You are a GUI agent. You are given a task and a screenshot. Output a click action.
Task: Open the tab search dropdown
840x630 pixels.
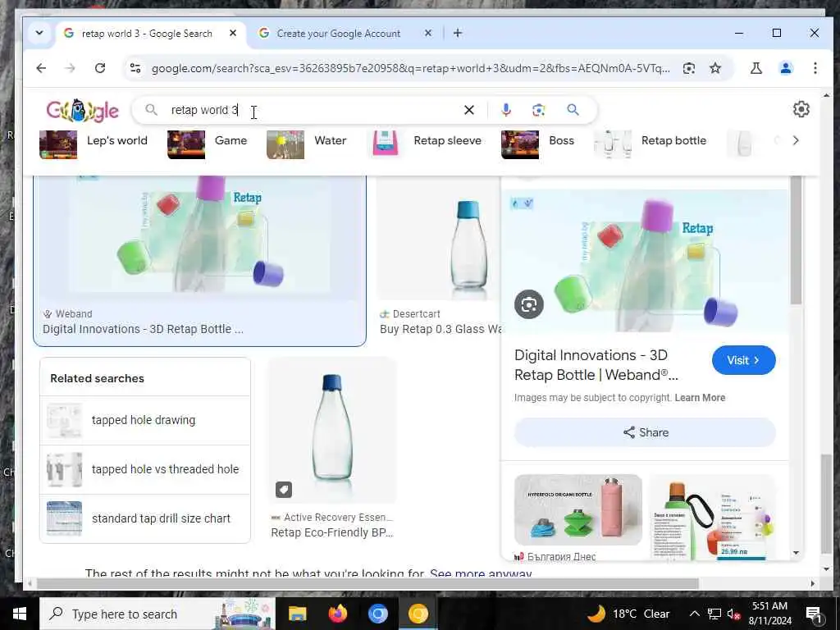point(39,33)
